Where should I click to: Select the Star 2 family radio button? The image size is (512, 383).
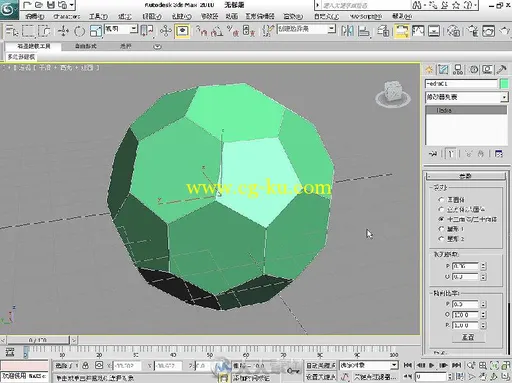point(441,239)
